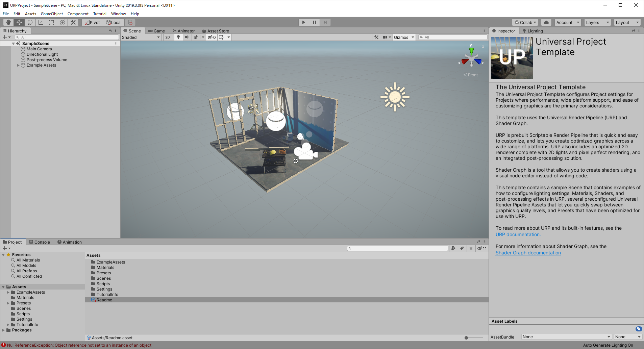Search assets by type
The width and height of the screenshot is (644, 349).
453,248
